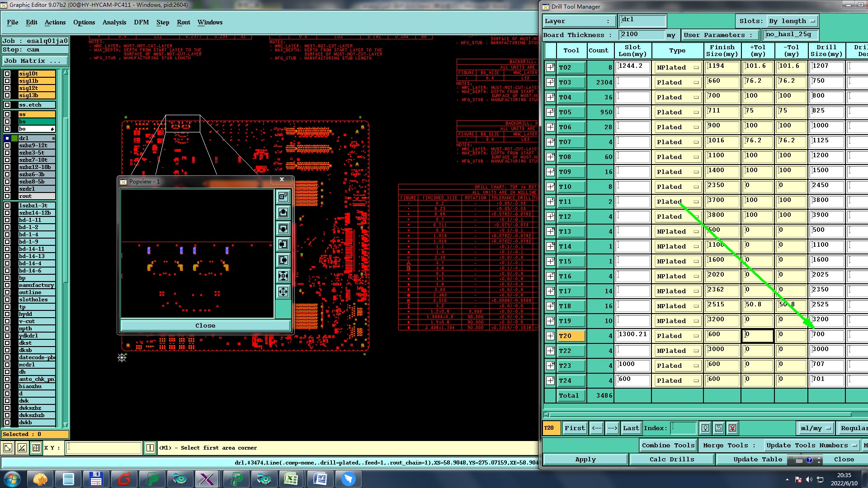Click the lightbulb highlight icon beside Index
Image resolution: width=868 pixels, height=488 pixels.
[x=705, y=428]
